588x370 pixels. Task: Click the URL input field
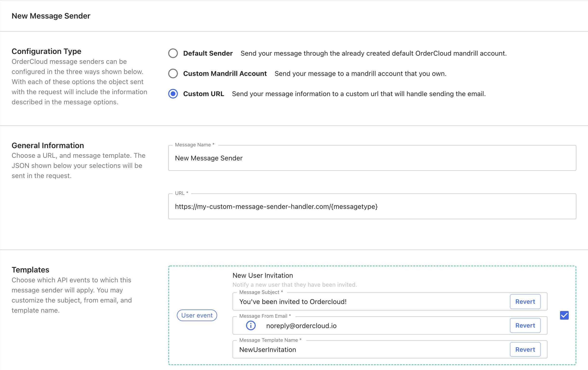(x=372, y=206)
